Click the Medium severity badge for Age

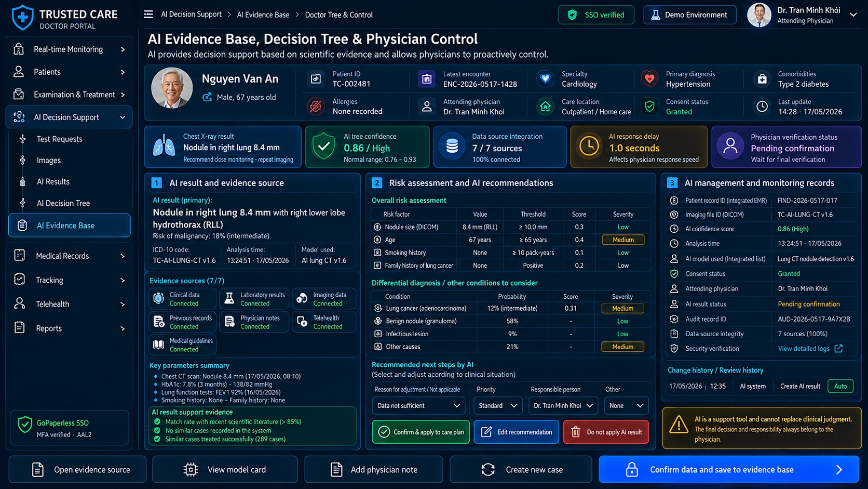[x=623, y=240]
